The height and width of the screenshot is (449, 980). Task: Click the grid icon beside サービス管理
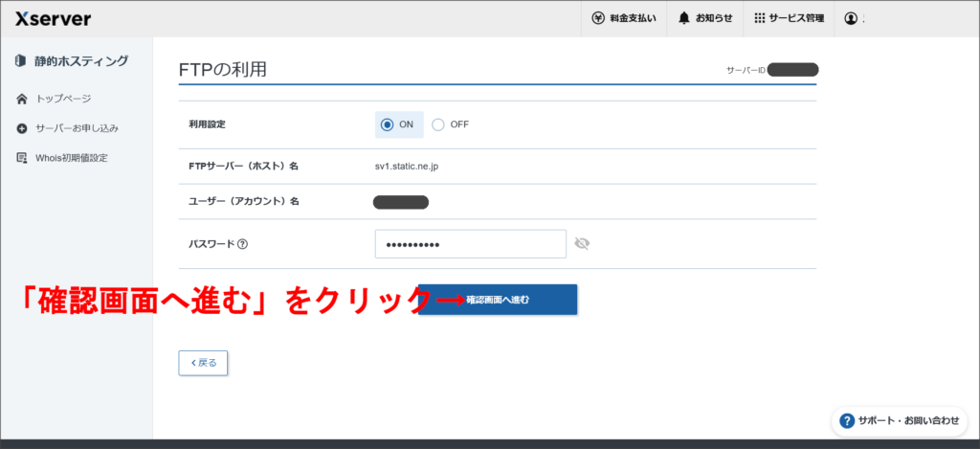pos(759,19)
